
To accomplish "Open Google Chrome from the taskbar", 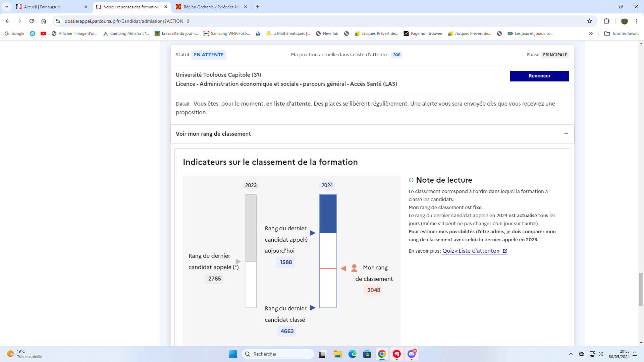I will 382,354.
